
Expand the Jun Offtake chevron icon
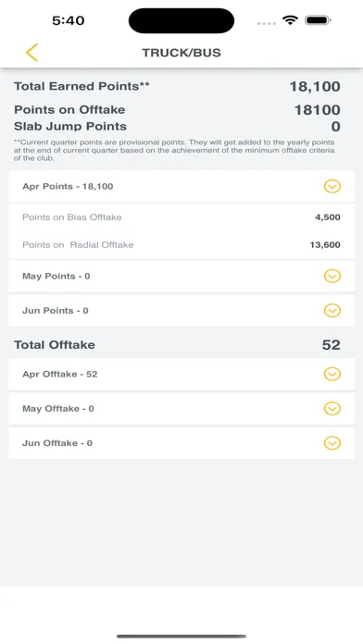[x=332, y=443]
